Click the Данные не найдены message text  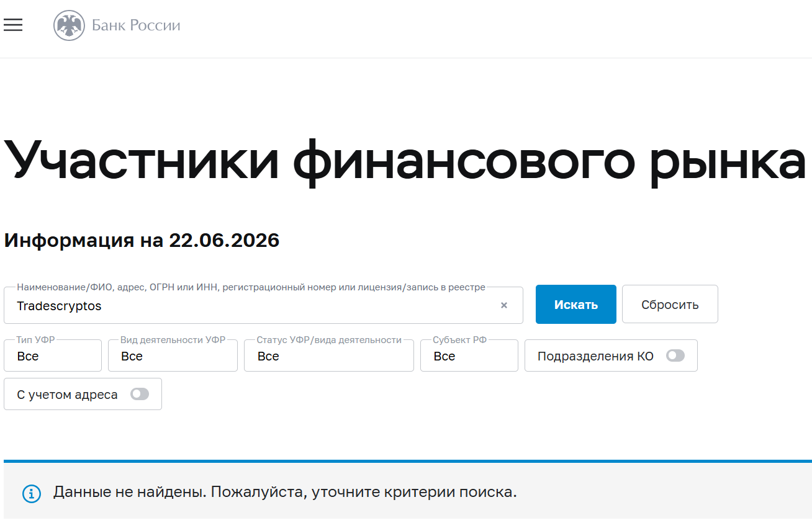click(285, 493)
